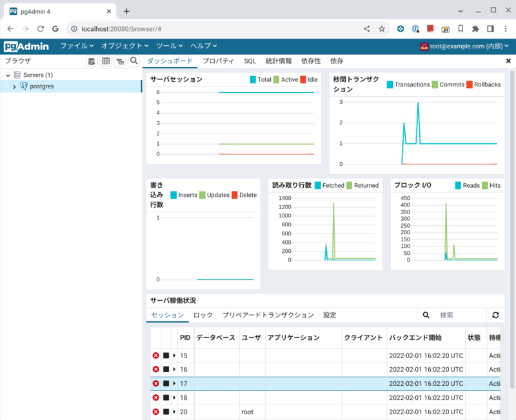
Task: Collapse the Servers (1) tree group
Action: tap(8, 75)
